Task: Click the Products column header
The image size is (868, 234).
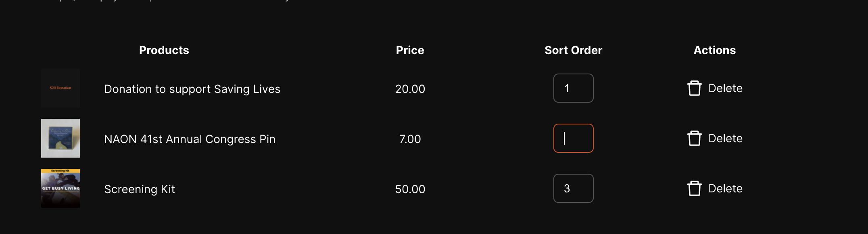Action: tap(164, 50)
